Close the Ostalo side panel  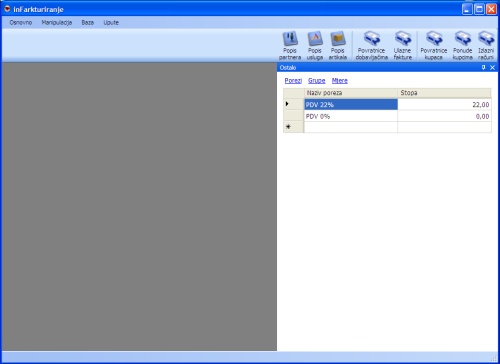click(x=492, y=68)
